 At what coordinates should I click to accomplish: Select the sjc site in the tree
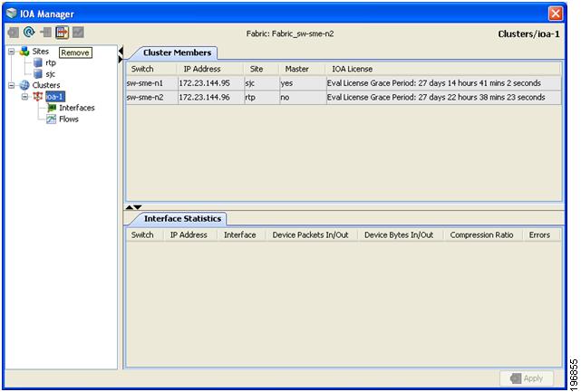click(51, 74)
